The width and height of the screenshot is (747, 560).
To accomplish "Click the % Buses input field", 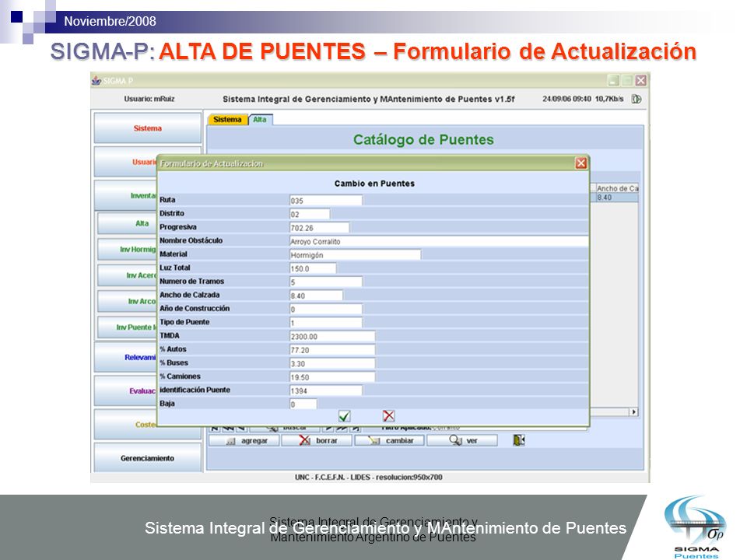I will pos(332,363).
